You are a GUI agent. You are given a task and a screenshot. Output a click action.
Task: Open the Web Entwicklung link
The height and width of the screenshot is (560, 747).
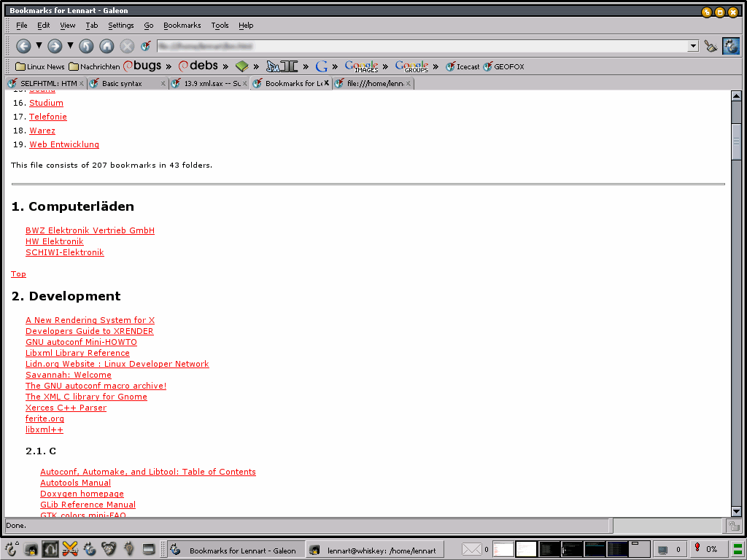[x=64, y=144]
